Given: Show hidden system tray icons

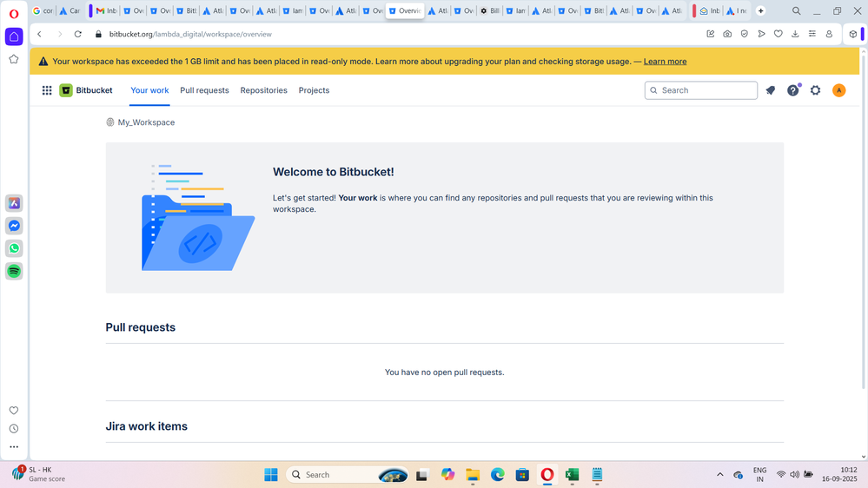Looking at the screenshot, I should (719, 475).
